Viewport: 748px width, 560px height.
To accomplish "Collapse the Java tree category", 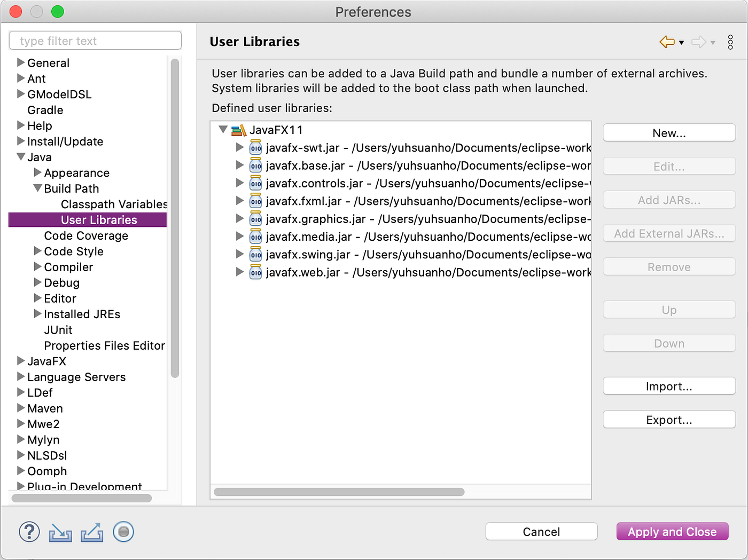I will pos(21,157).
